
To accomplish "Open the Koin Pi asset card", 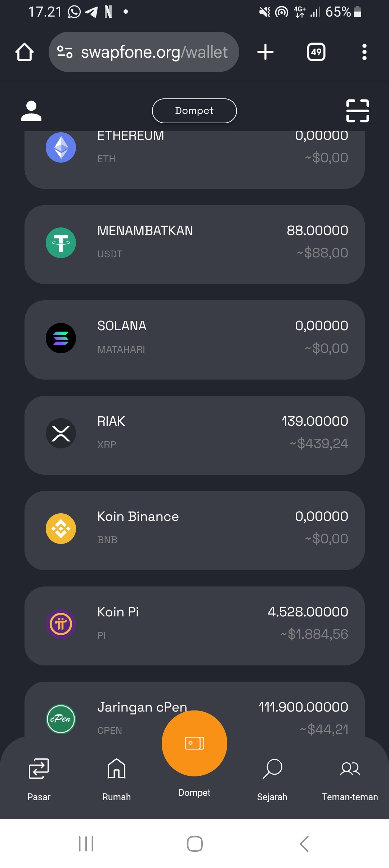I will [x=194, y=626].
